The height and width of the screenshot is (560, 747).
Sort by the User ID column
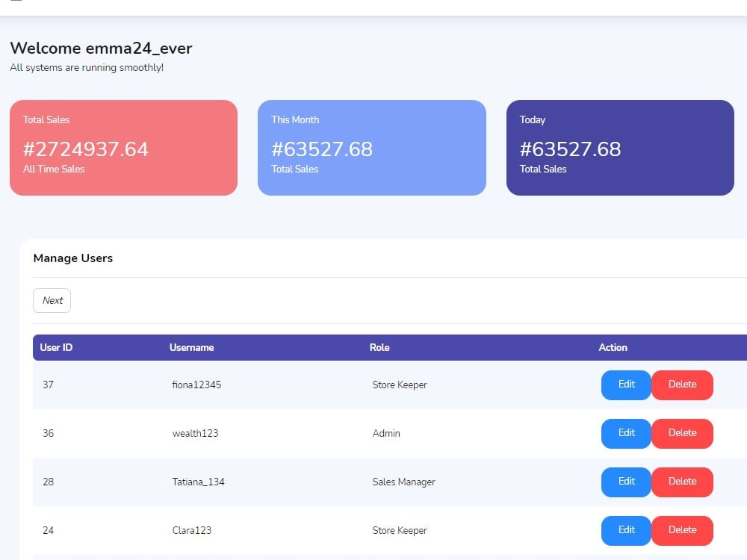55,347
